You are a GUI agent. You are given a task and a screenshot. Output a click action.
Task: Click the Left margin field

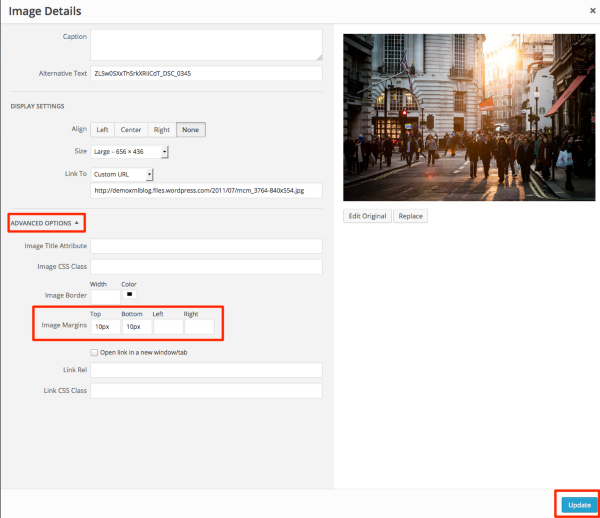point(168,327)
